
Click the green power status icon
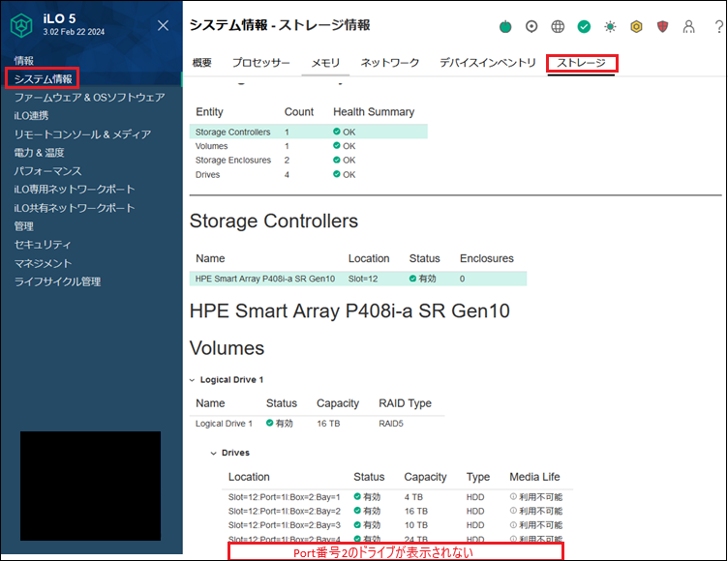coord(505,27)
